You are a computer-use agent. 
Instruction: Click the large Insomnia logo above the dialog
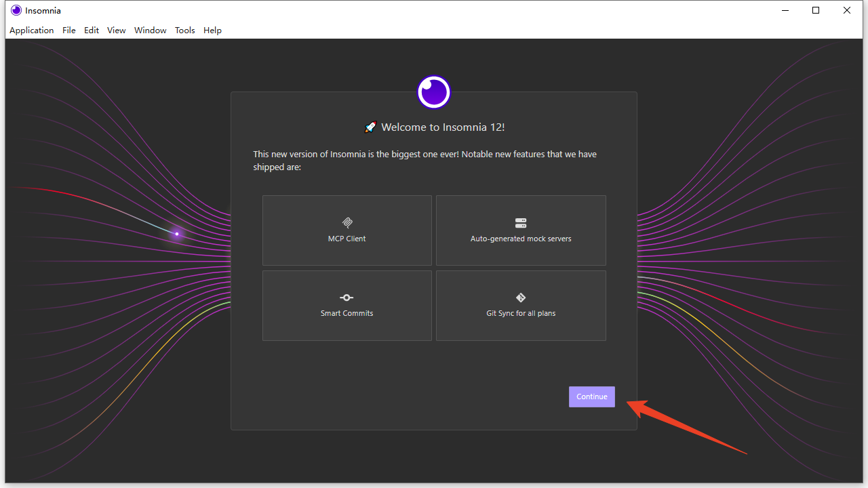click(434, 92)
